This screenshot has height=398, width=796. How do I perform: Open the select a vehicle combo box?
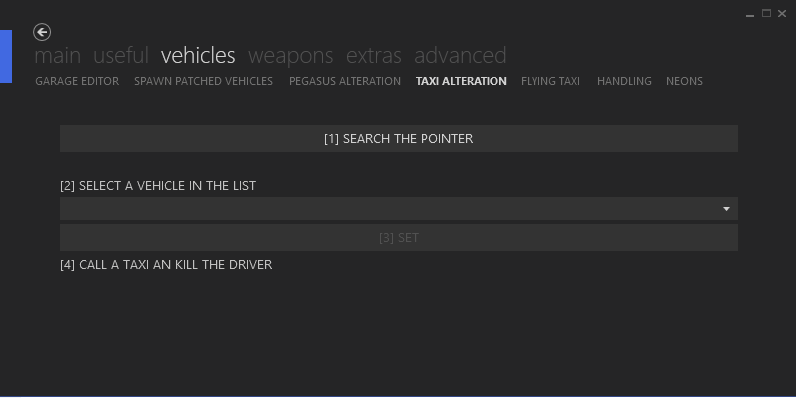399,209
